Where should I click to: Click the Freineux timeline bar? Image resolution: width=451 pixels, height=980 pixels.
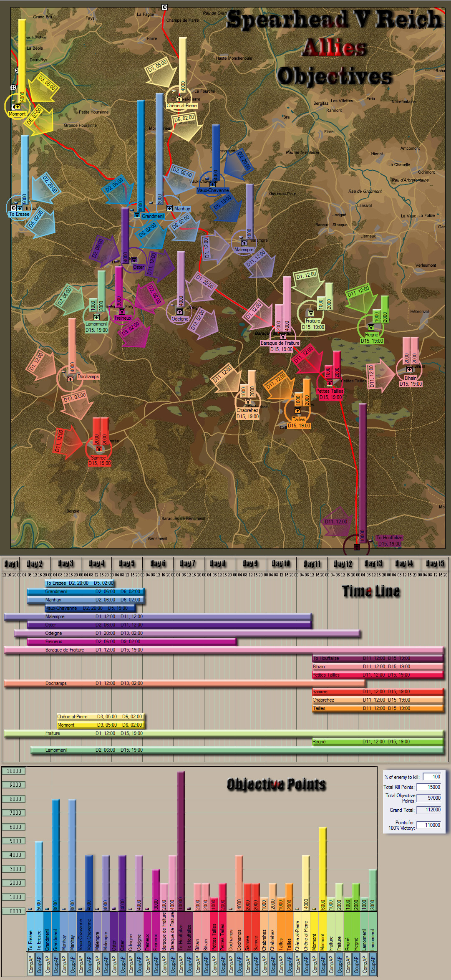click(x=132, y=642)
